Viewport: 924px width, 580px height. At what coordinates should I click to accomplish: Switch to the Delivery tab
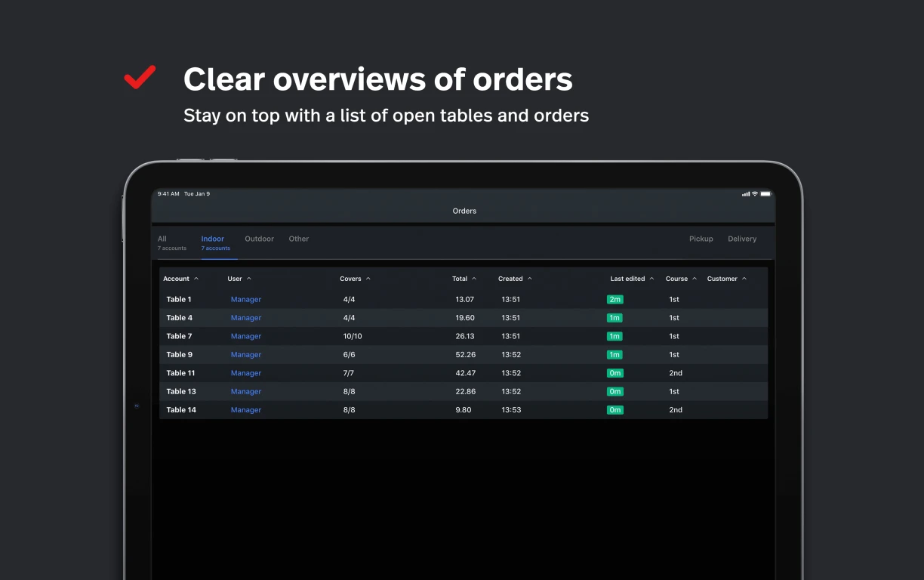pos(742,239)
